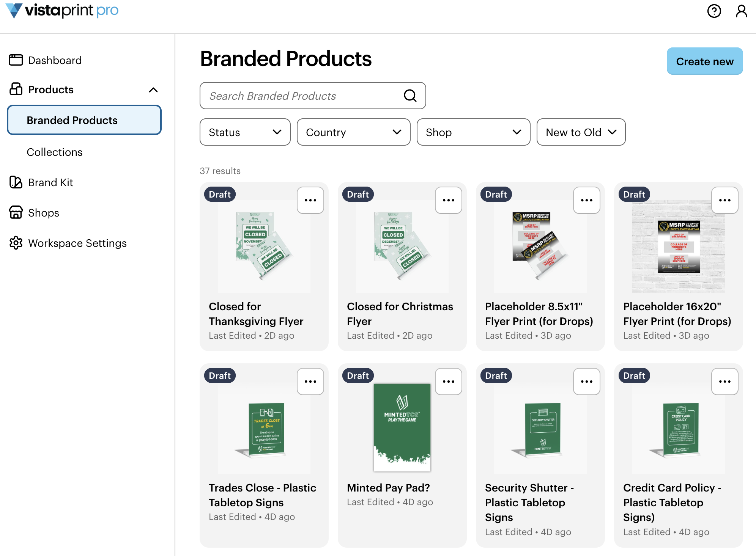756x556 pixels.
Task: Open options menu for Minted Pay Pad
Action: [449, 382]
